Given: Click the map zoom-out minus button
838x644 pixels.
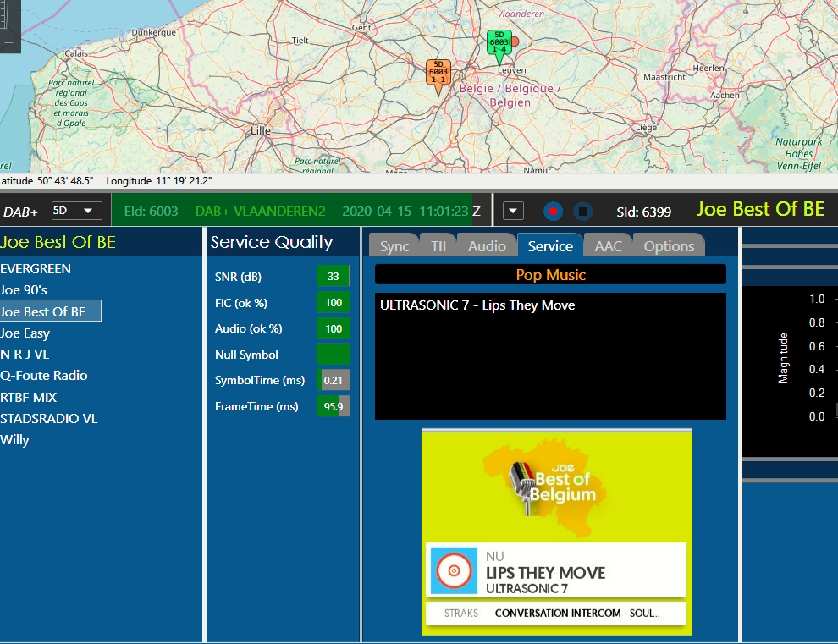Looking at the screenshot, I should [x=8, y=41].
